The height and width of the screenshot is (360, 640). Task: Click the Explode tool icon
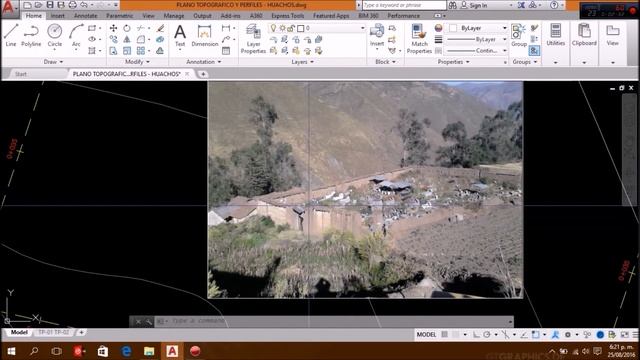pyautogui.click(x=160, y=40)
